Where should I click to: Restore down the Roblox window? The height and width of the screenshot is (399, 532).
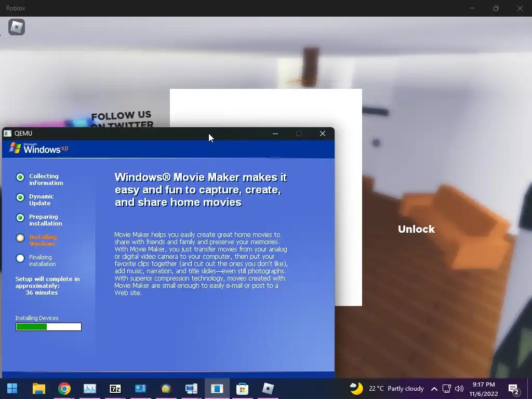(496, 8)
